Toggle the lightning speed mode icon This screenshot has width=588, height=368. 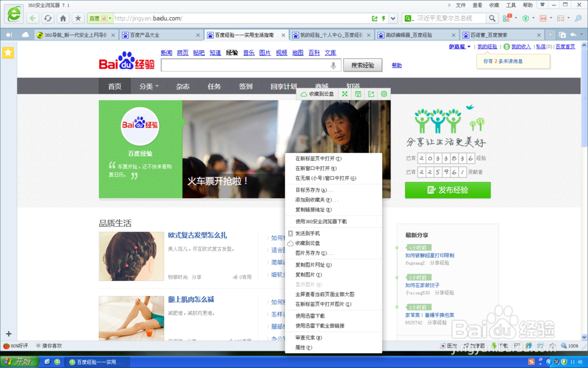tap(383, 18)
